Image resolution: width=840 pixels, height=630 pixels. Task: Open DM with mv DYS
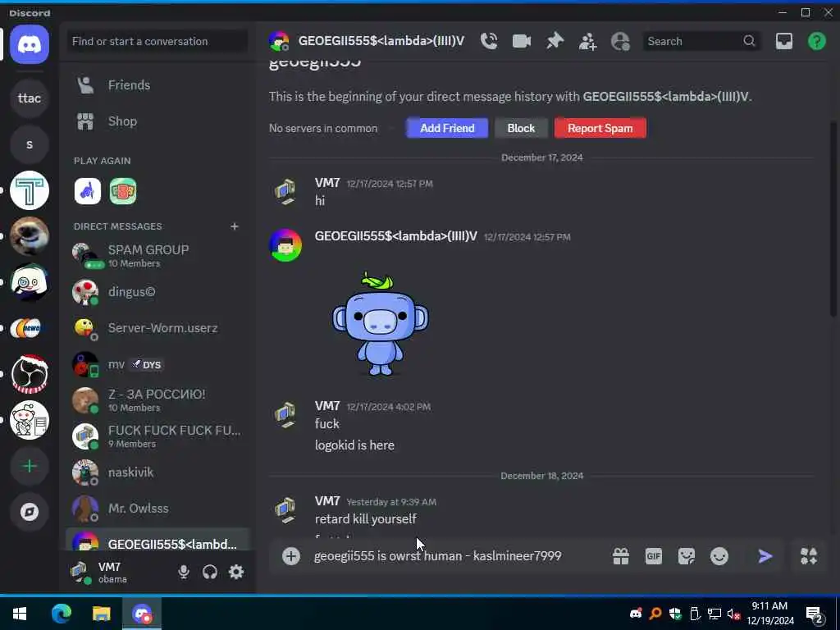157,364
